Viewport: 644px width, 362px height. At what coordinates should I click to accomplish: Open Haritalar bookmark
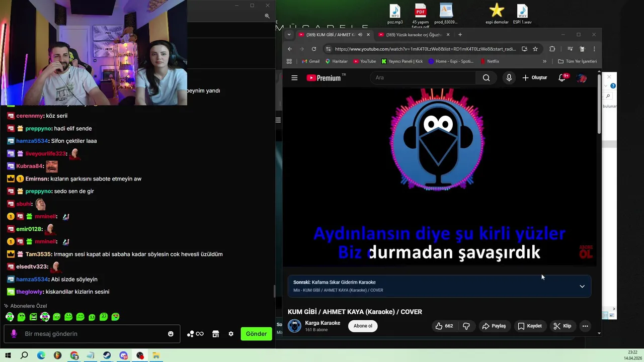pos(336,61)
